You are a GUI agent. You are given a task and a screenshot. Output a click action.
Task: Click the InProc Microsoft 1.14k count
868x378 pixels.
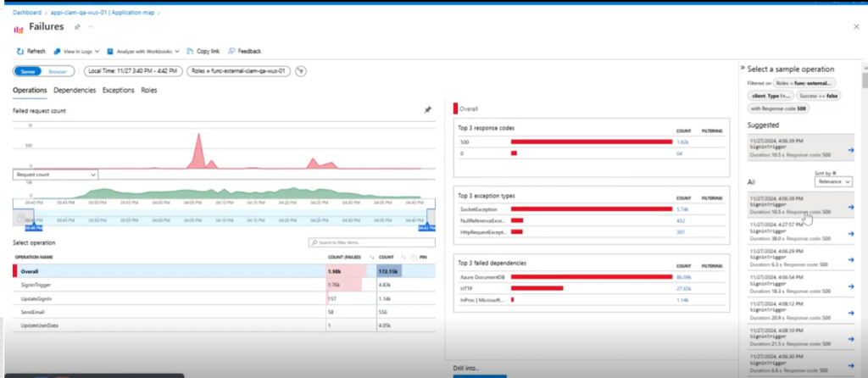pyautogui.click(x=682, y=299)
